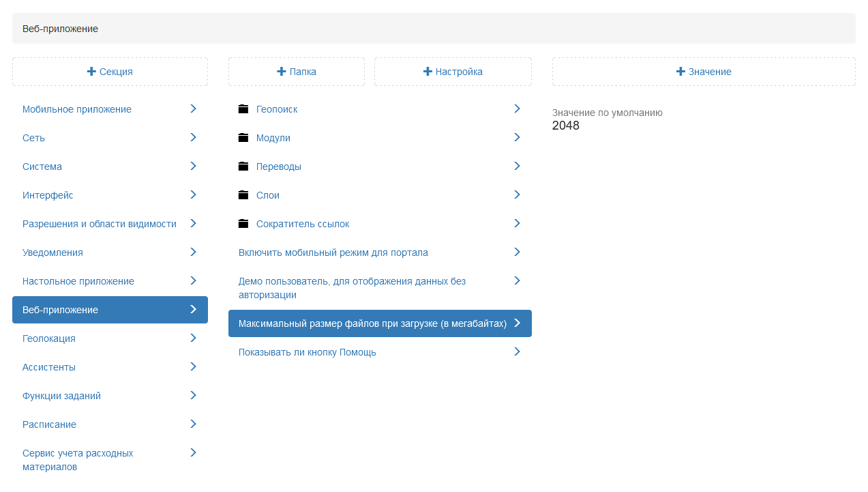Click the plus icon in Значение button
The image size is (868, 492).
tap(680, 72)
